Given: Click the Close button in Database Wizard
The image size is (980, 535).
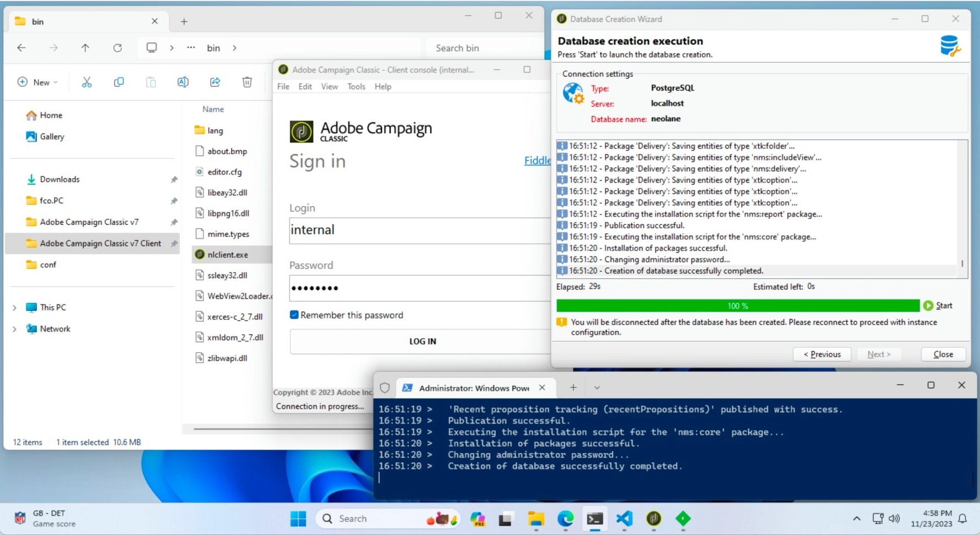Looking at the screenshot, I should pyautogui.click(x=943, y=354).
